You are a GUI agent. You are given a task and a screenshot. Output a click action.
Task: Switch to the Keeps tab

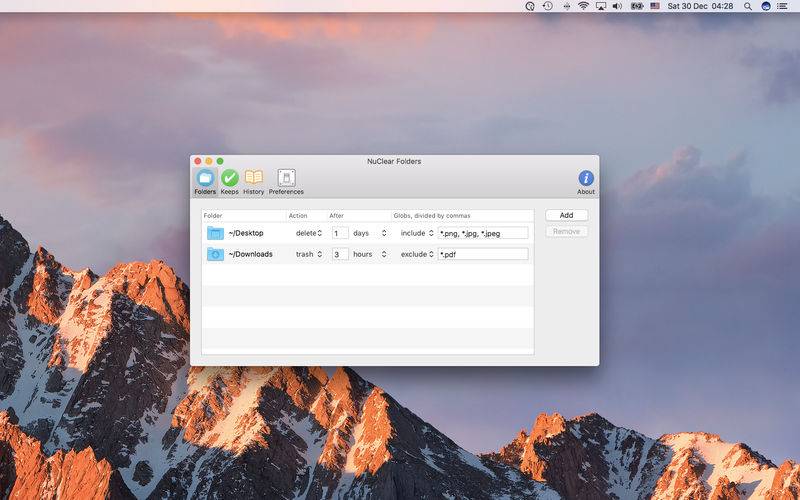tap(230, 182)
